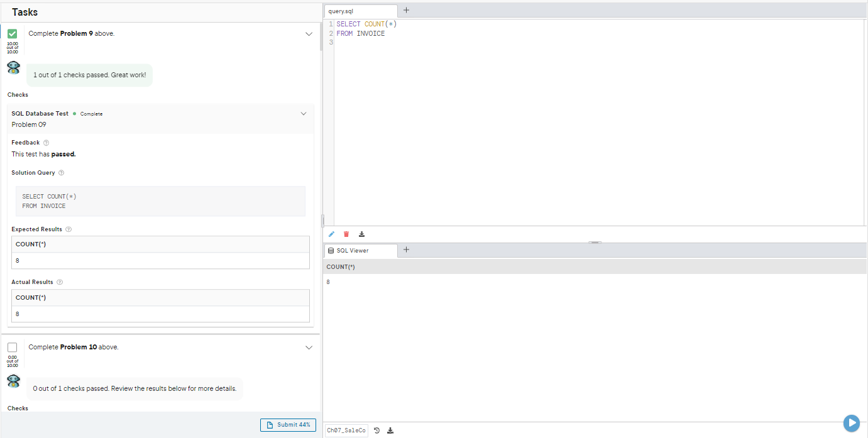Expand the Problem 10 task chevron
Screen dimensions: 868x438
coord(309,348)
